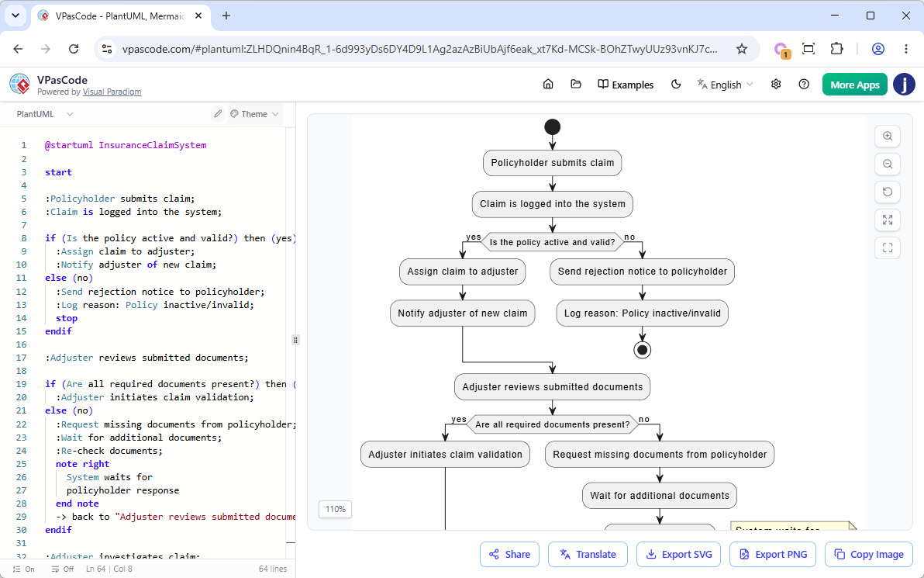Copy the diagram image
Screen dimensions: 924x578
869,555
